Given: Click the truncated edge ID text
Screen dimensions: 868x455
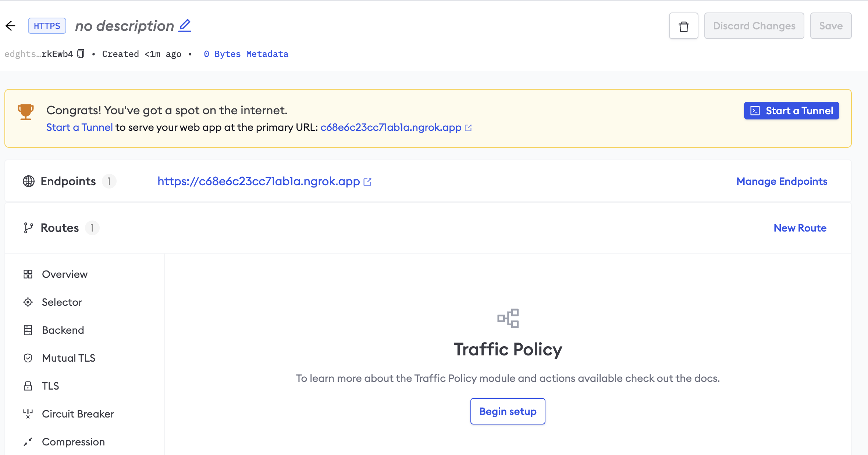Looking at the screenshot, I should click(39, 54).
